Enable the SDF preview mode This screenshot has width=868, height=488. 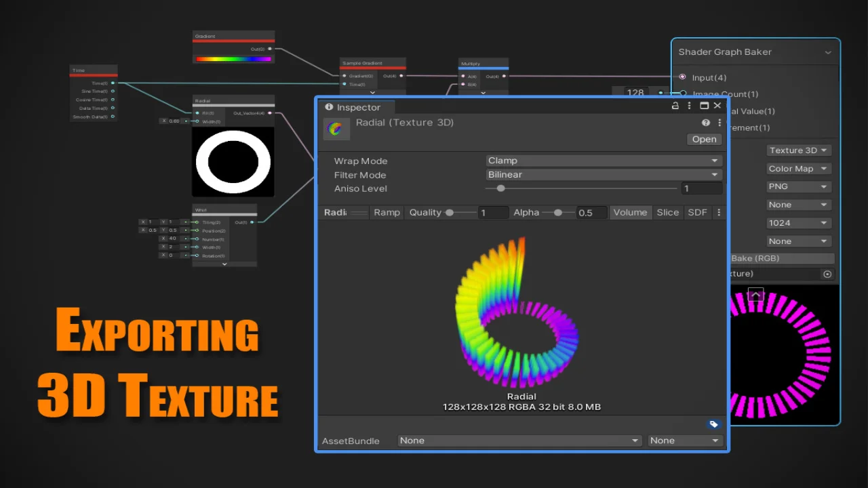pyautogui.click(x=697, y=212)
